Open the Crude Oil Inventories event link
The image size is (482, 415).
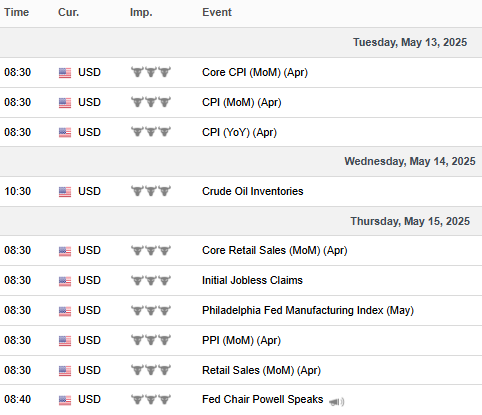253,191
